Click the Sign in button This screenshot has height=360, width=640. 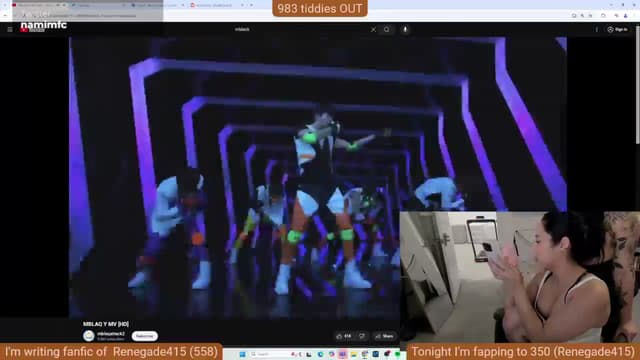pos(617,29)
